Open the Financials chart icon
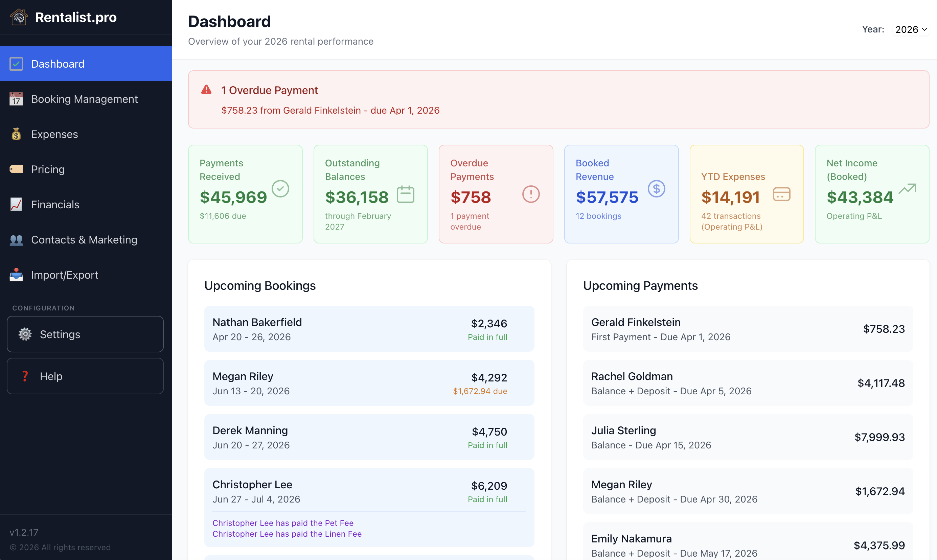Viewport: 937px width, 560px height. click(x=16, y=204)
